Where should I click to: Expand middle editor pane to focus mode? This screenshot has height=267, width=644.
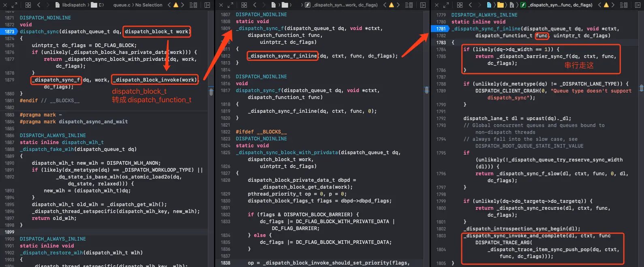coord(230,5)
